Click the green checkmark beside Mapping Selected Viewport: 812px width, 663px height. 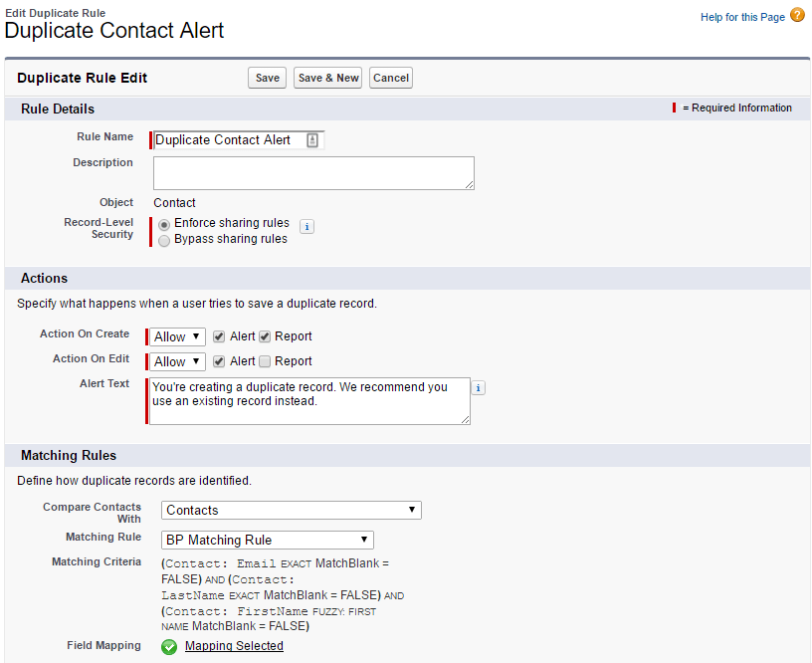[169, 647]
